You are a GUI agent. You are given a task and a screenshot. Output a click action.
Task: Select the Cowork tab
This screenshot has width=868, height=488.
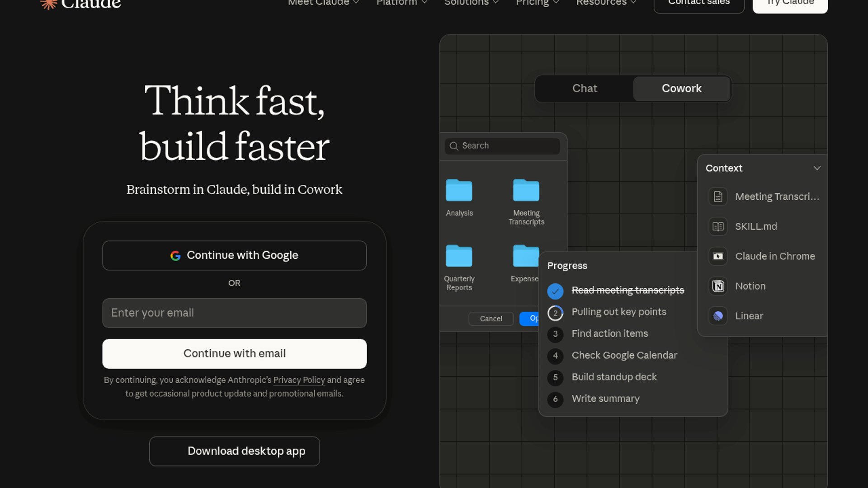(681, 89)
